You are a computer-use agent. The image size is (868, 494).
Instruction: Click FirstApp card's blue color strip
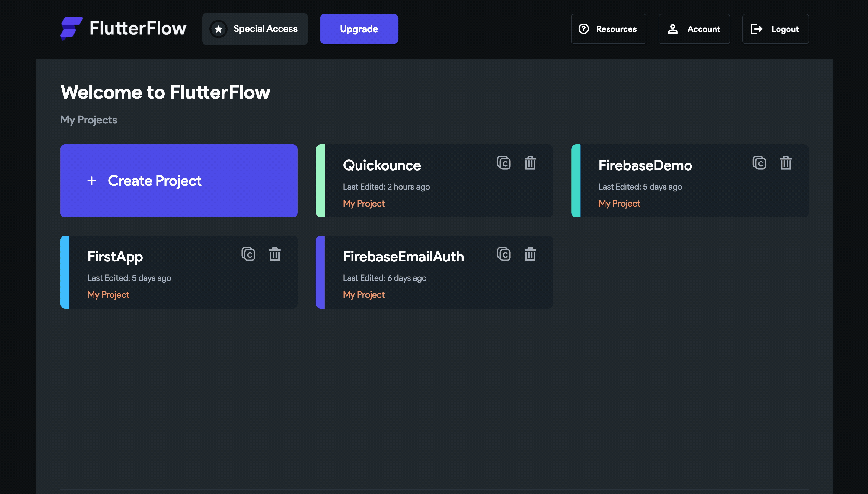[65, 272]
